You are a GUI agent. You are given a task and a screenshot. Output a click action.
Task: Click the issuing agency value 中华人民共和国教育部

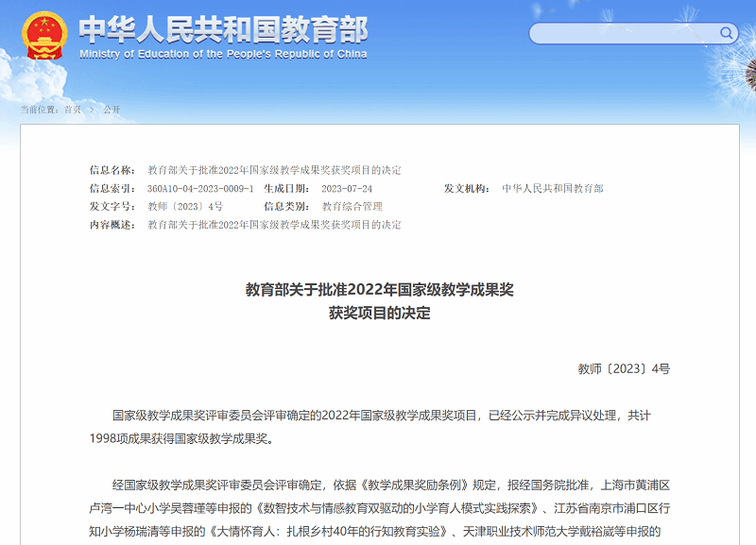pyautogui.click(x=553, y=188)
